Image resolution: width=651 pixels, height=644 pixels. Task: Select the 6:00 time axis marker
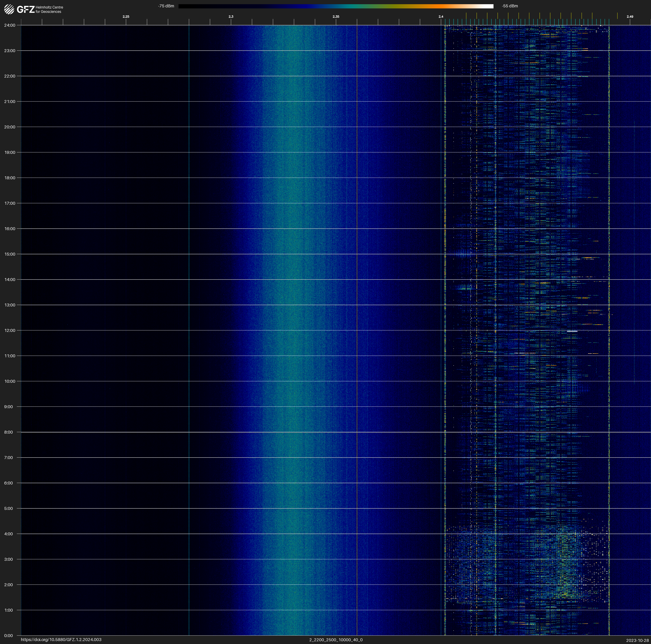pos(8,483)
